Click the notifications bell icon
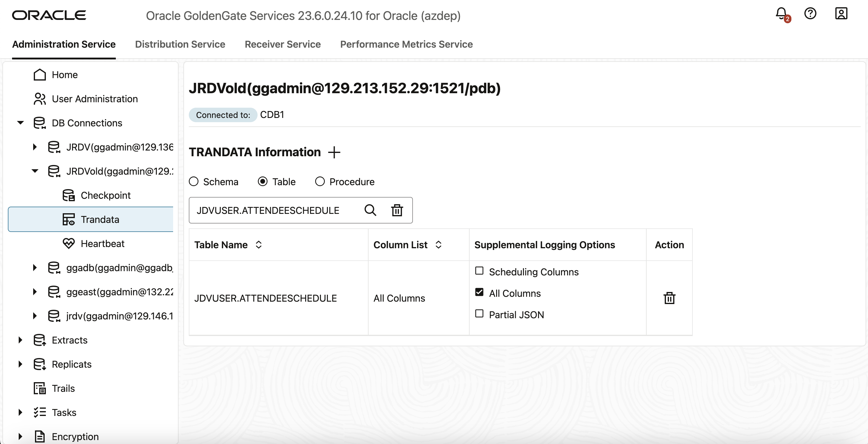The image size is (868, 444). (781, 14)
